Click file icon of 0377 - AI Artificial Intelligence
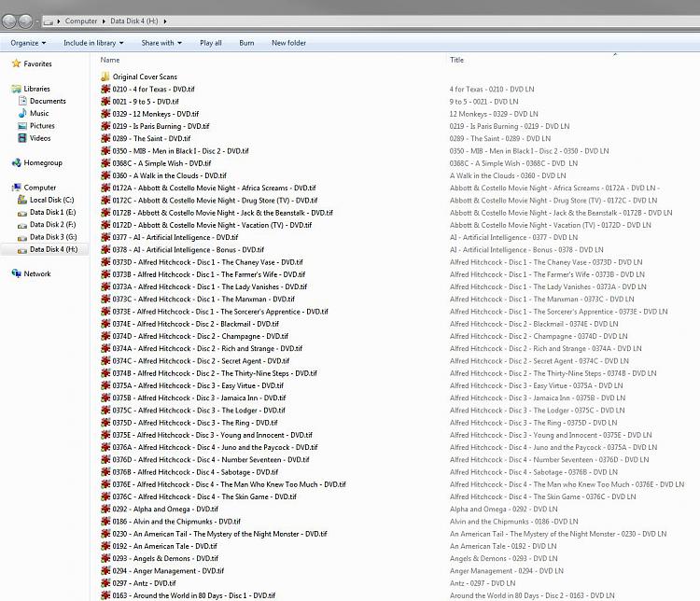 [105, 237]
